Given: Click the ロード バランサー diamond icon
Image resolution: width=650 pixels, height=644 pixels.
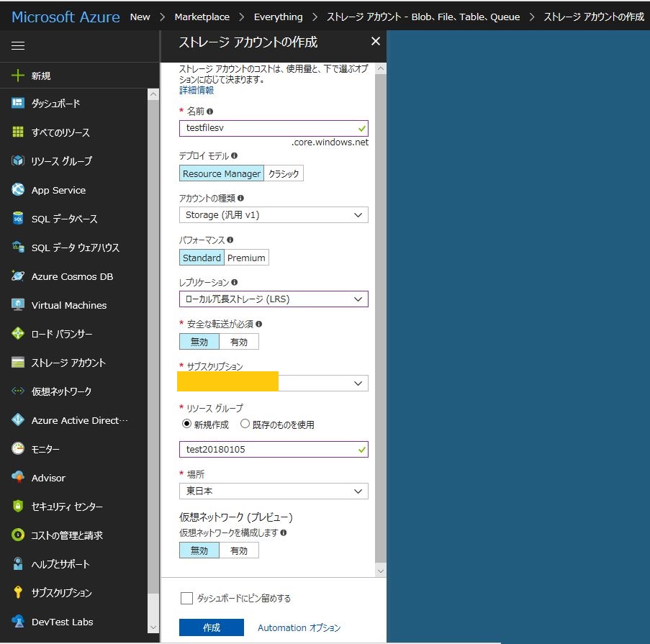Looking at the screenshot, I should pyautogui.click(x=18, y=333).
